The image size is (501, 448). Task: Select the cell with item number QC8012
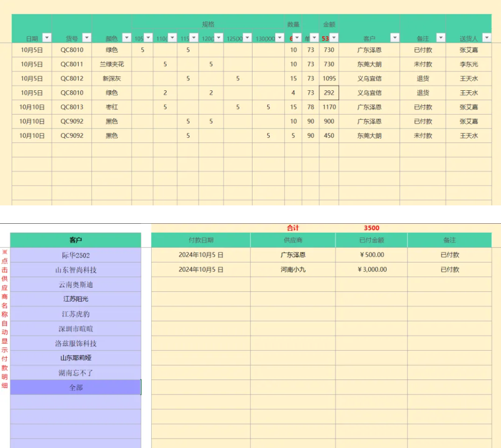click(x=72, y=78)
